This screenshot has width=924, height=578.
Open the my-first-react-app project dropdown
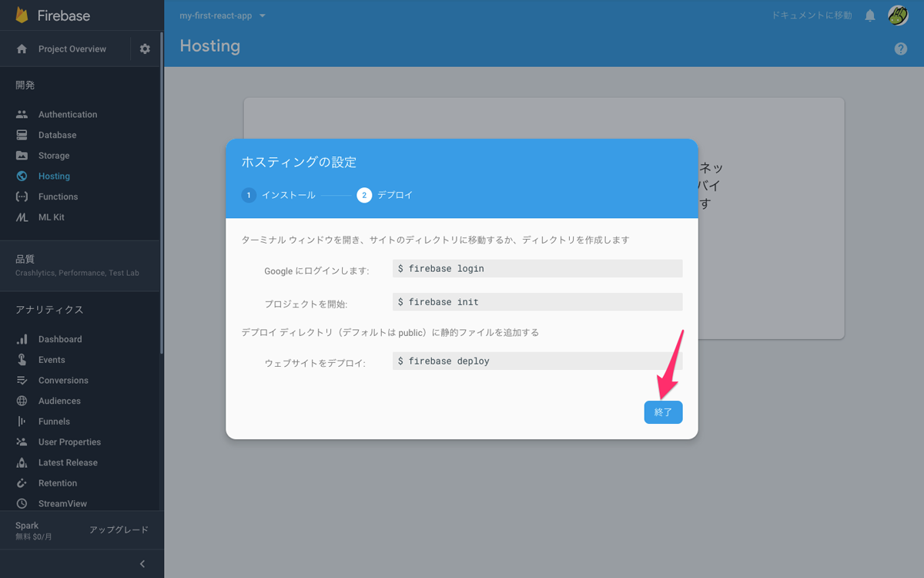[223, 15]
